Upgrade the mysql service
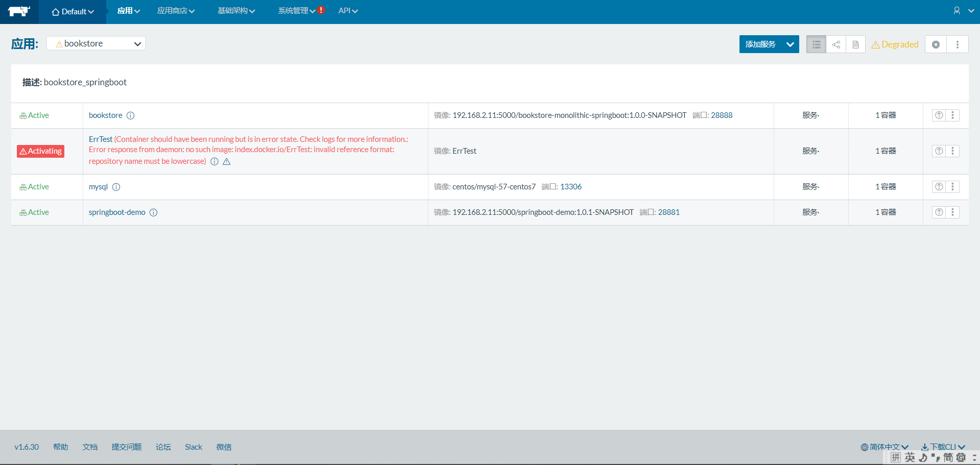The height and width of the screenshot is (465, 980). [x=939, y=187]
